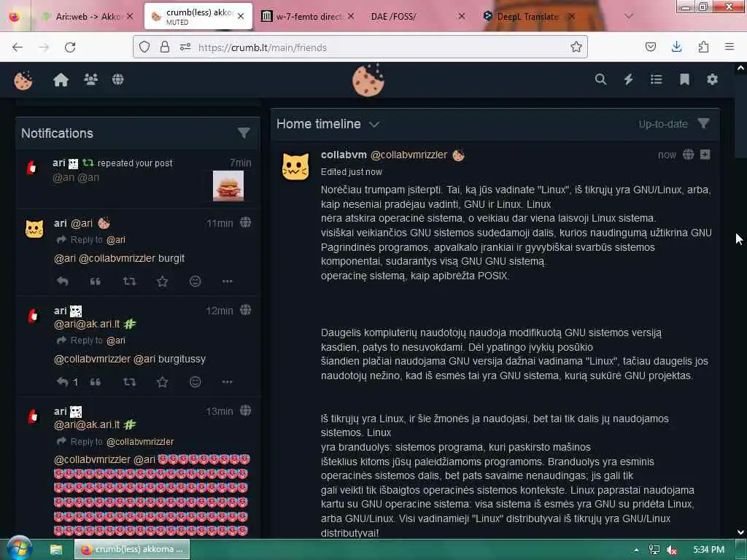Open more options on 'burgit' post
This screenshot has width=747, height=560.
(x=228, y=281)
